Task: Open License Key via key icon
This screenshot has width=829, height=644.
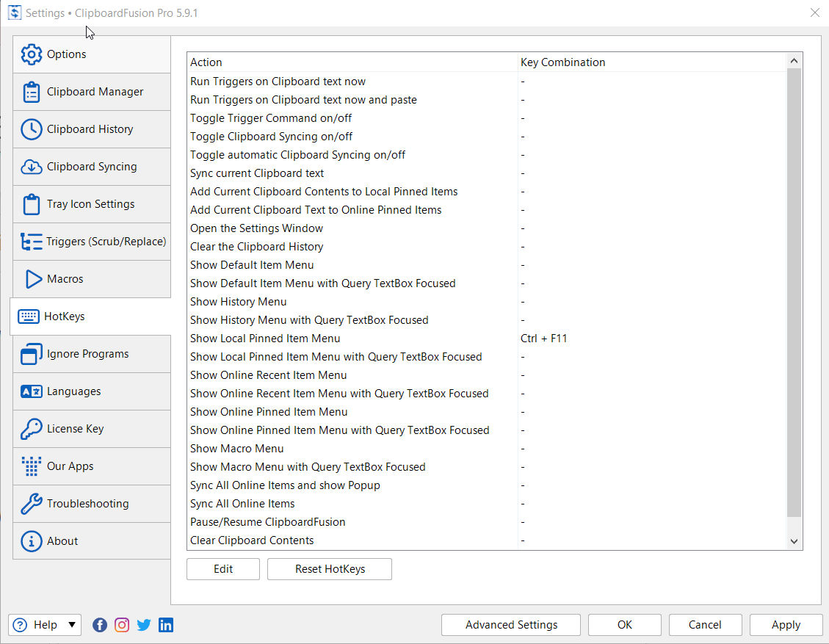Action: click(32, 429)
